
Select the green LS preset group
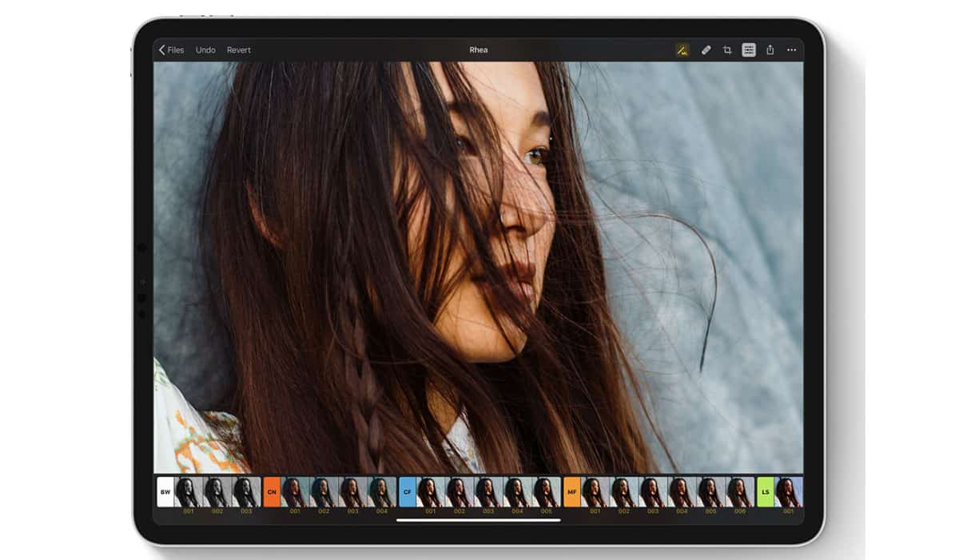(766, 492)
